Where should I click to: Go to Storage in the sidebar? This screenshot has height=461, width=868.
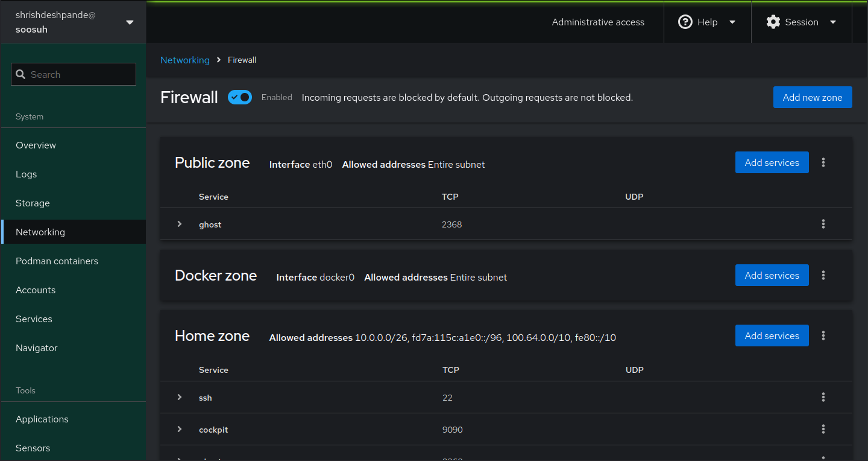[33, 203]
